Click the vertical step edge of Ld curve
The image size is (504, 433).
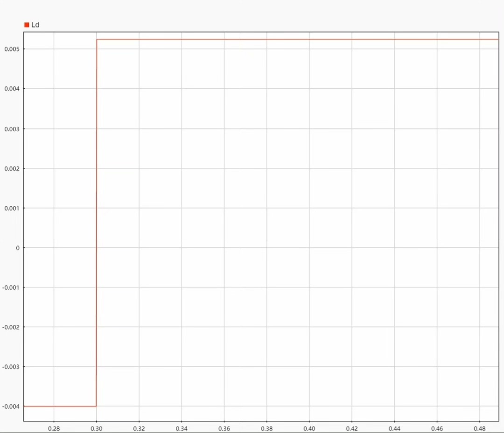(97, 223)
